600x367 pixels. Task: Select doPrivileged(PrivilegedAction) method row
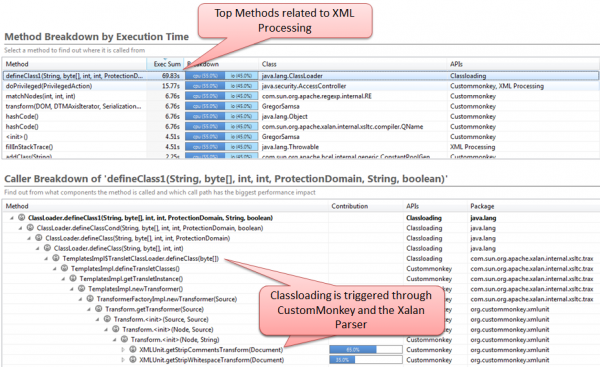pos(300,86)
